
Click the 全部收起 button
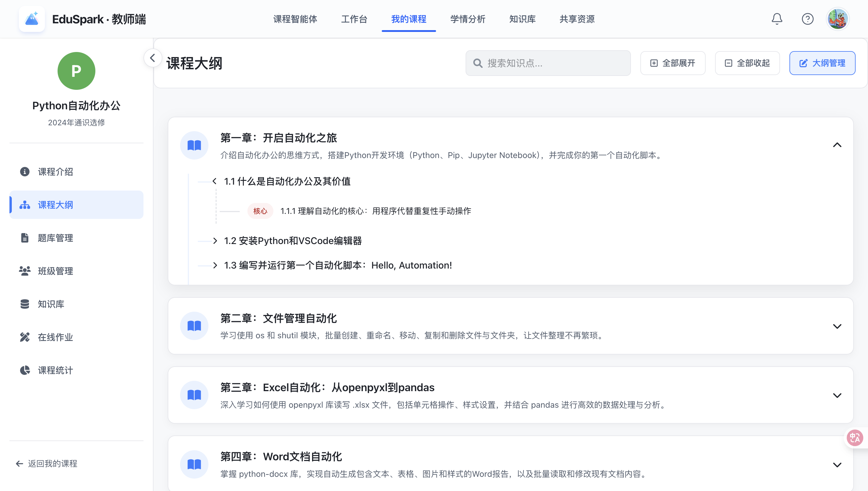pyautogui.click(x=747, y=63)
